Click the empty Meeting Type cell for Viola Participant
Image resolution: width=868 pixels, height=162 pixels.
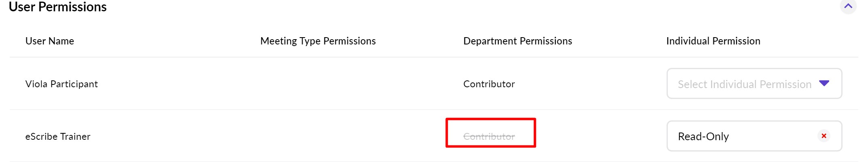point(318,84)
